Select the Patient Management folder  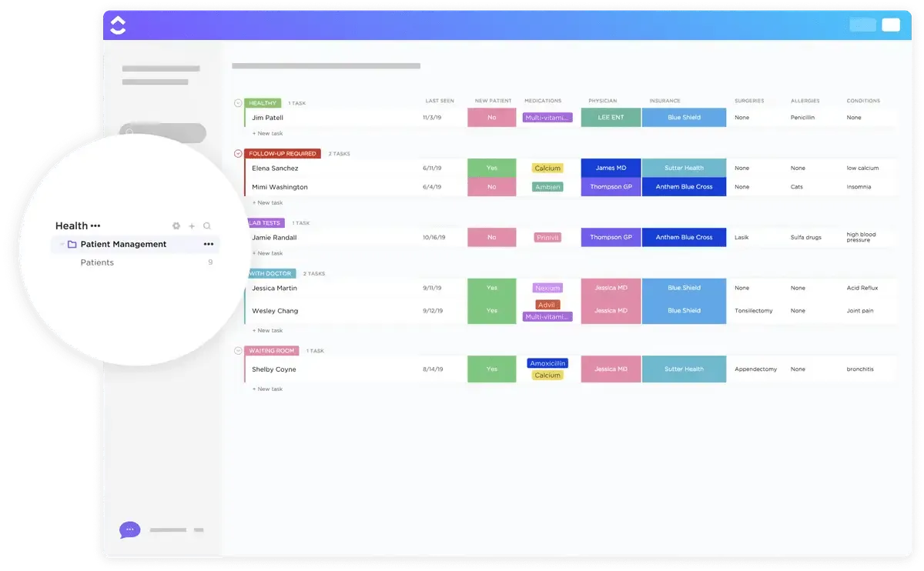pos(135,244)
